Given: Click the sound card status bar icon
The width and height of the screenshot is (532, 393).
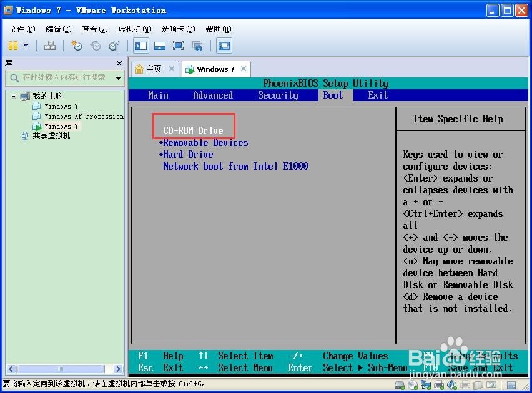Looking at the screenshot, I should point(452,385).
